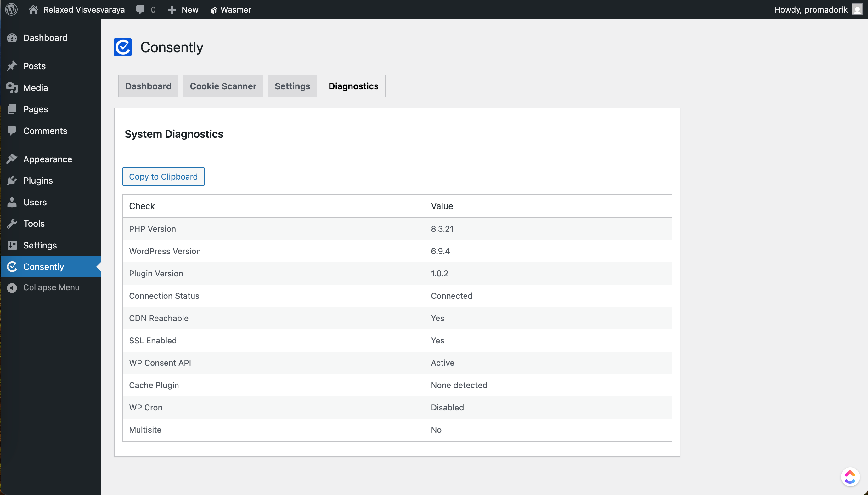Go to the Users menu item
Image resolution: width=868 pixels, height=495 pixels.
(x=35, y=202)
